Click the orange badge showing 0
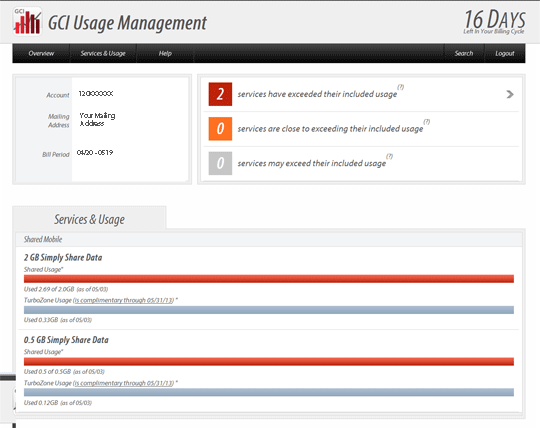This screenshot has height=428, width=540. point(220,128)
